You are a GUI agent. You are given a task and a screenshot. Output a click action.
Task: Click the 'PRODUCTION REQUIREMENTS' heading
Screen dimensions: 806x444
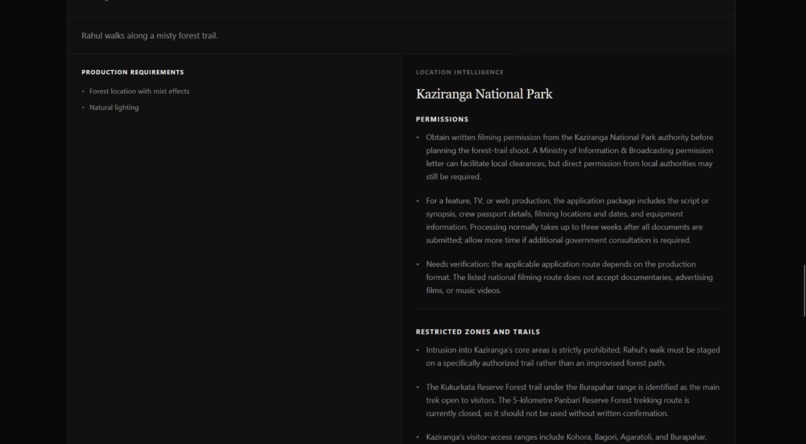[133, 72]
